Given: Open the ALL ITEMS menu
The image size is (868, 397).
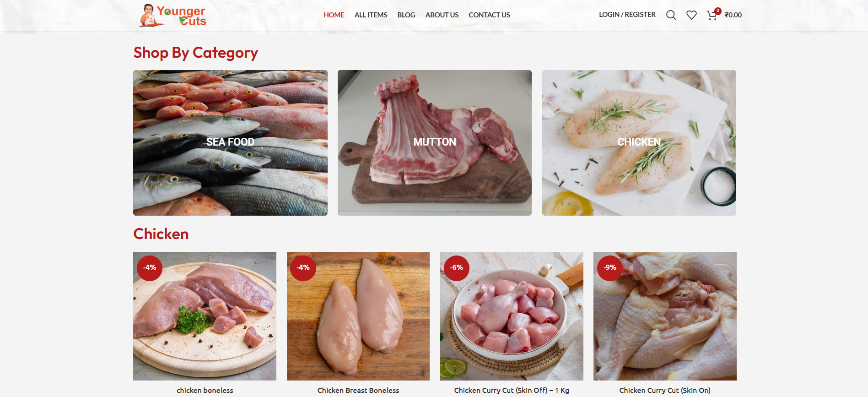Looking at the screenshot, I should 371,15.
